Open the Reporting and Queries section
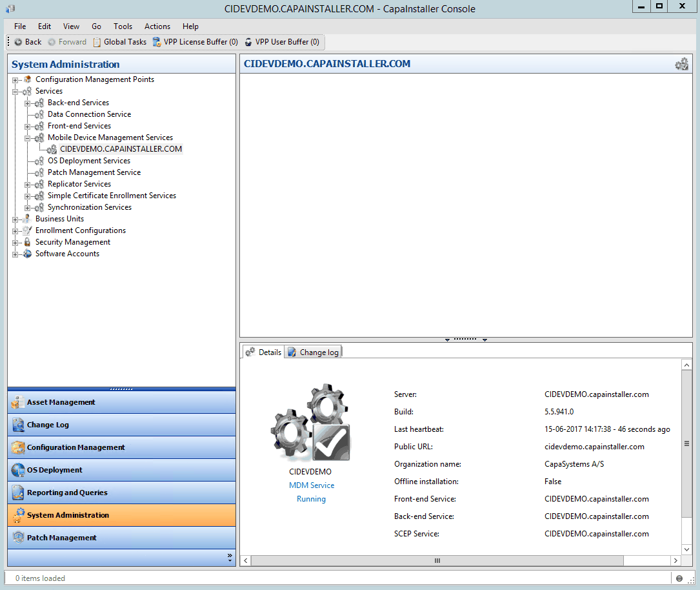 click(121, 493)
